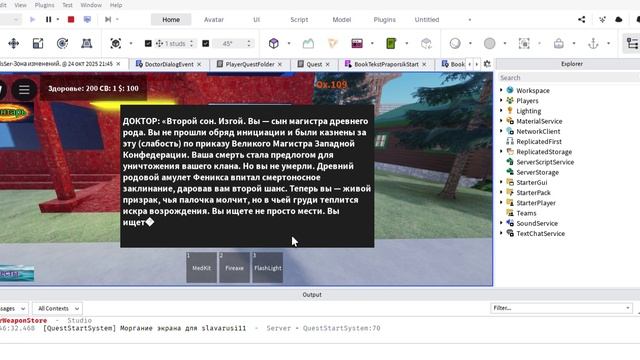Select TextChatService in Explorer
Screen dimensions: 640x360
540,233
